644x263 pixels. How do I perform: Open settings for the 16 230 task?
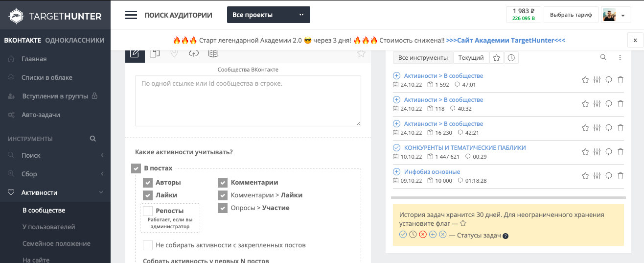[x=597, y=128]
